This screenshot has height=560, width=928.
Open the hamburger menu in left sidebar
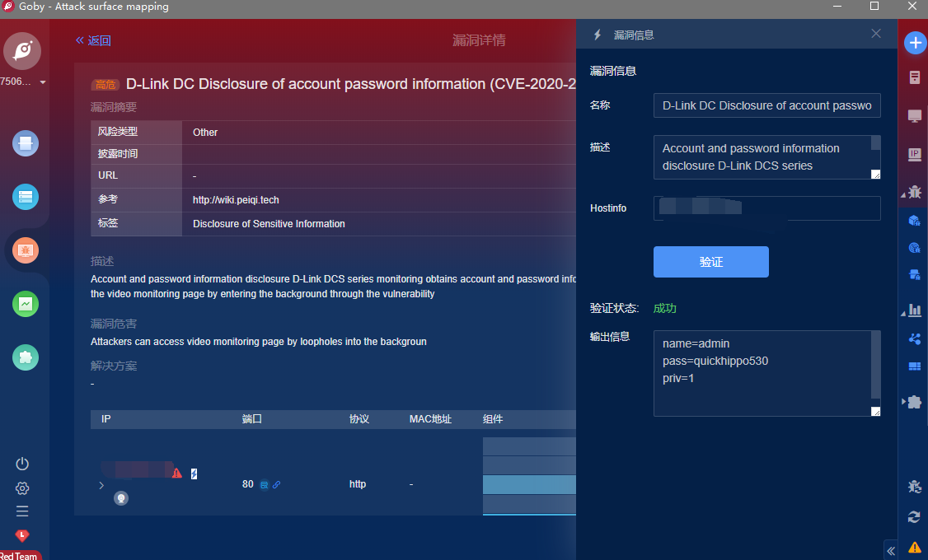click(x=22, y=511)
